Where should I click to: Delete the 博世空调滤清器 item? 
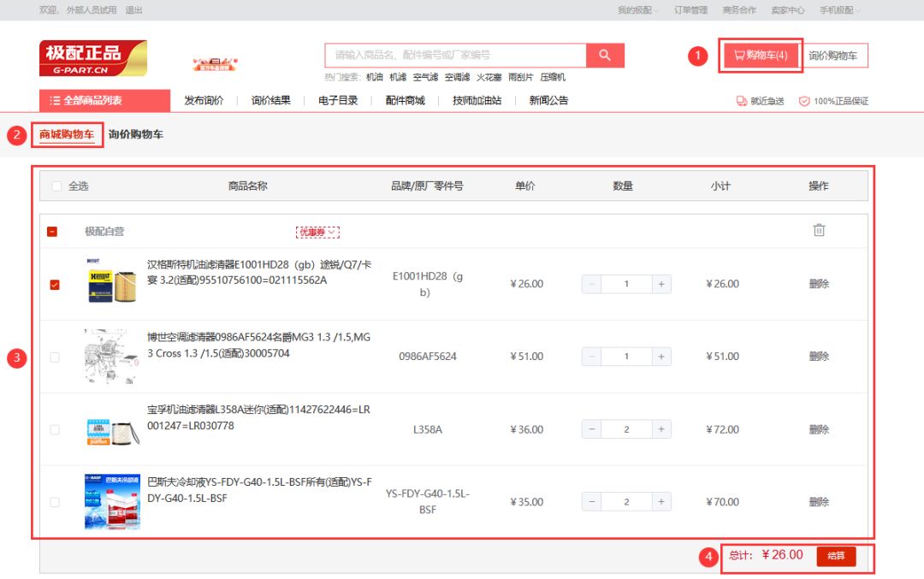819,357
